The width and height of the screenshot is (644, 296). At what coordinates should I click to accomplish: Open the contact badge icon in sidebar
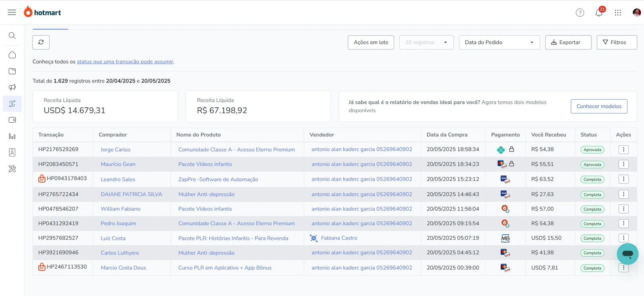(x=12, y=152)
